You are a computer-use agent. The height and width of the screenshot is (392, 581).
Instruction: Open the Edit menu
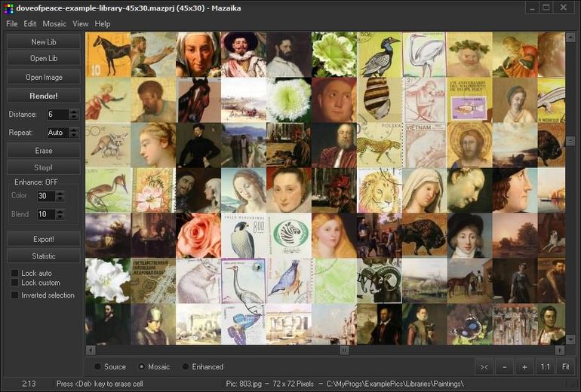click(29, 23)
